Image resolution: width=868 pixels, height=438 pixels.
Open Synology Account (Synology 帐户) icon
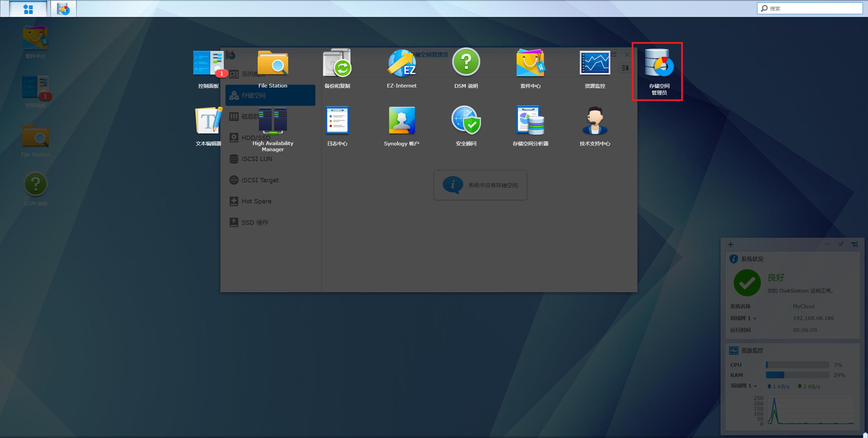point(401,121)
